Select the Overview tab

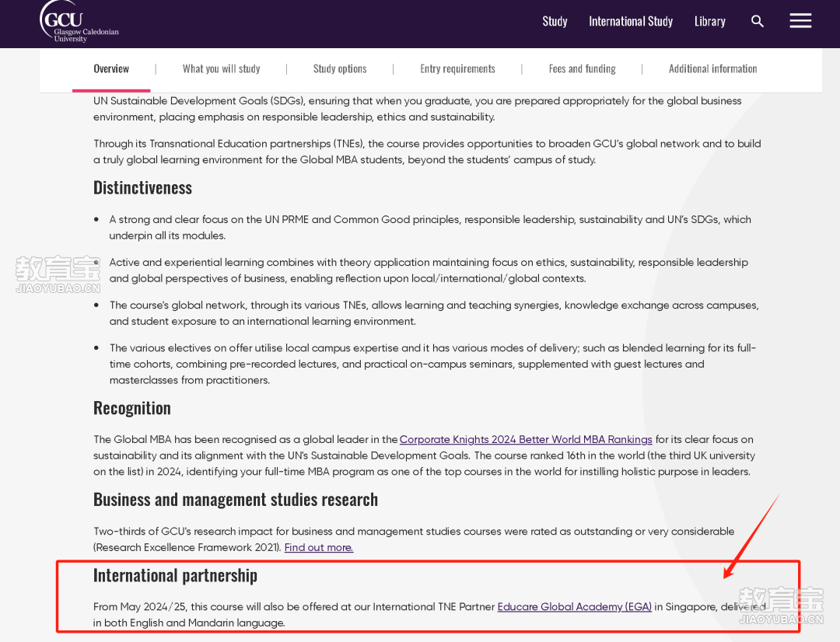(x=111, y=68)
